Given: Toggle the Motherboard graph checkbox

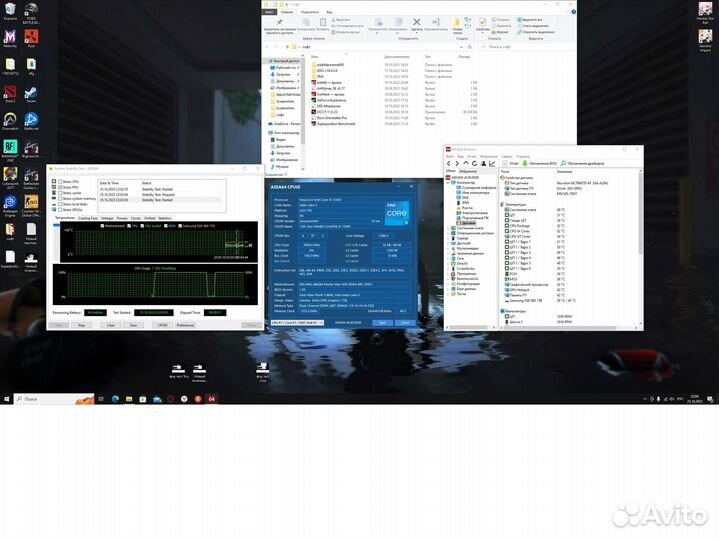Looking at the screenshot, I should (102, 226).
